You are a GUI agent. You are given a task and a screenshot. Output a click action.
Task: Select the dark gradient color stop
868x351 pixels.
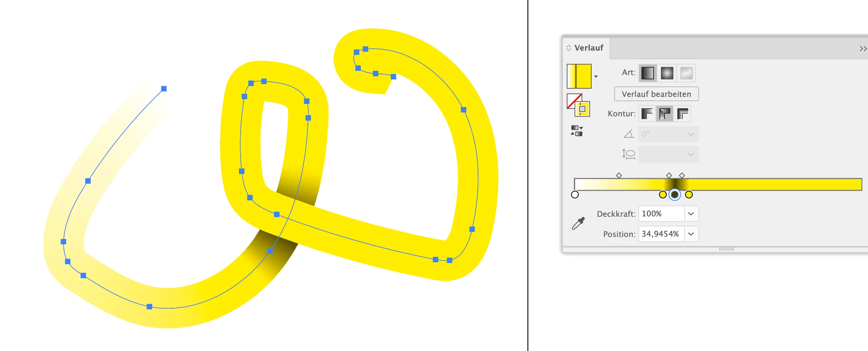pos(675,195)
